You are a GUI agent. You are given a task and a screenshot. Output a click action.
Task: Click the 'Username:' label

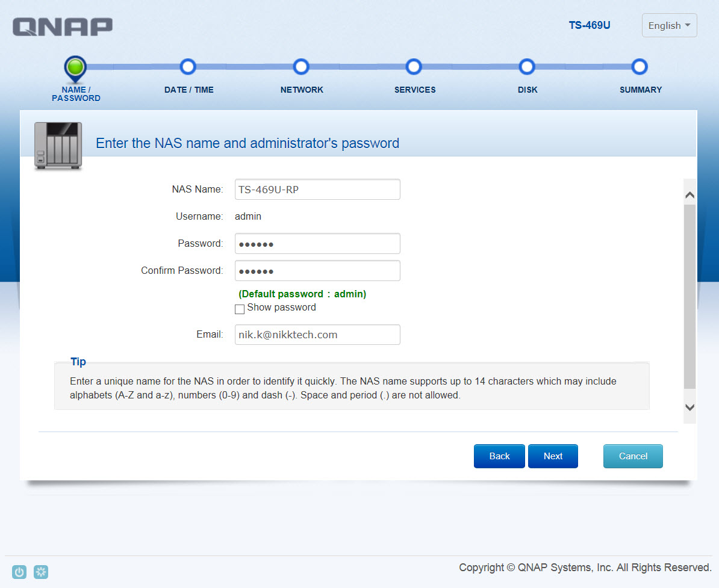click(x=199, y=216)
